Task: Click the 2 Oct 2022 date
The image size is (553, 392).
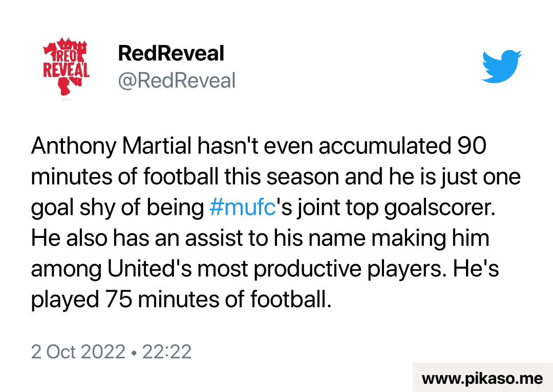Action: [x=78, y=352]
